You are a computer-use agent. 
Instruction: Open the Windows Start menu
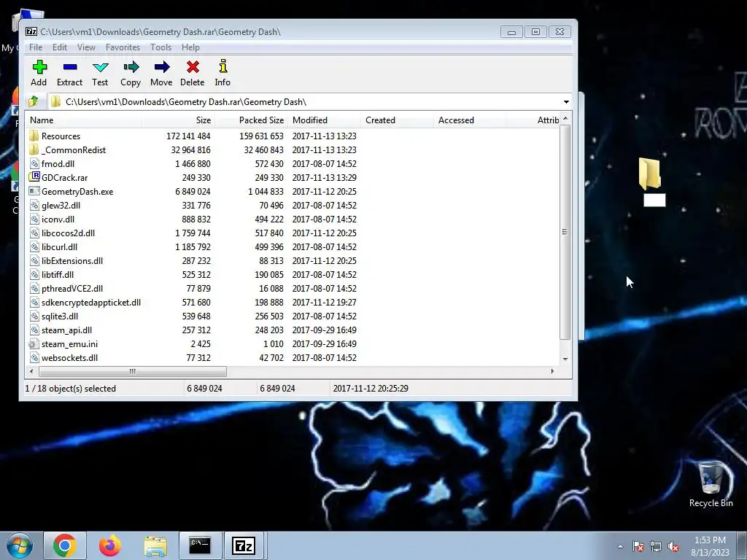click(20, 545)
